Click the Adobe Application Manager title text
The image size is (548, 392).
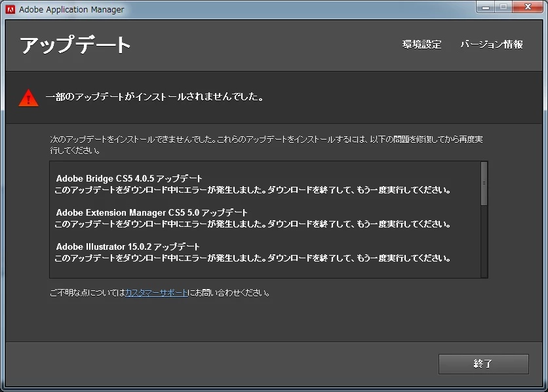coord(71,9)
